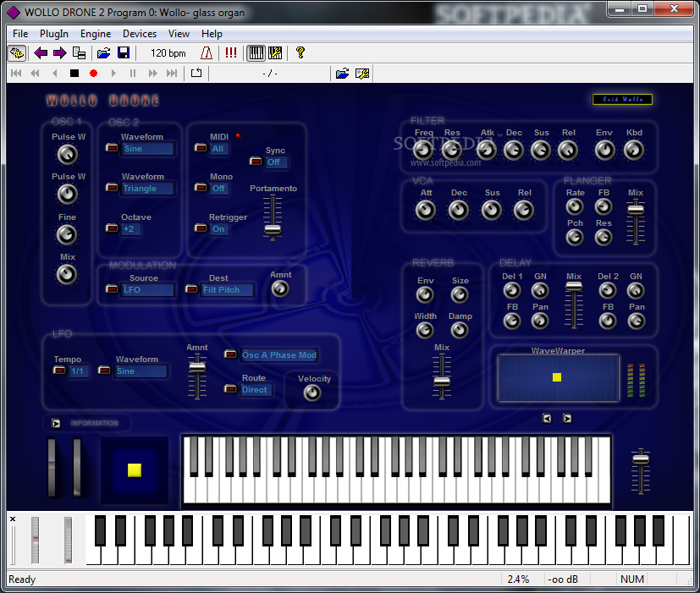
Task: Toggle red button beside Octave +2
Action: click(x=112, y=228)
